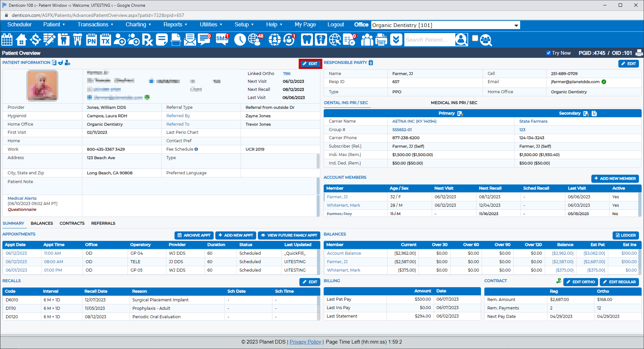The height and width of the screenshot is (349, 644).
Task: Click the printer icon beside OID
Action: pyautogui.click(x=639, y=53)
